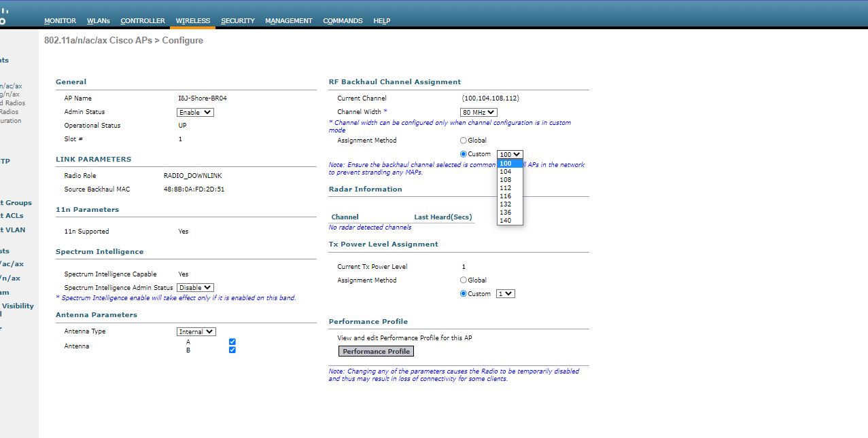Uncheck the Antenna B checkbox

pos(232,349)
